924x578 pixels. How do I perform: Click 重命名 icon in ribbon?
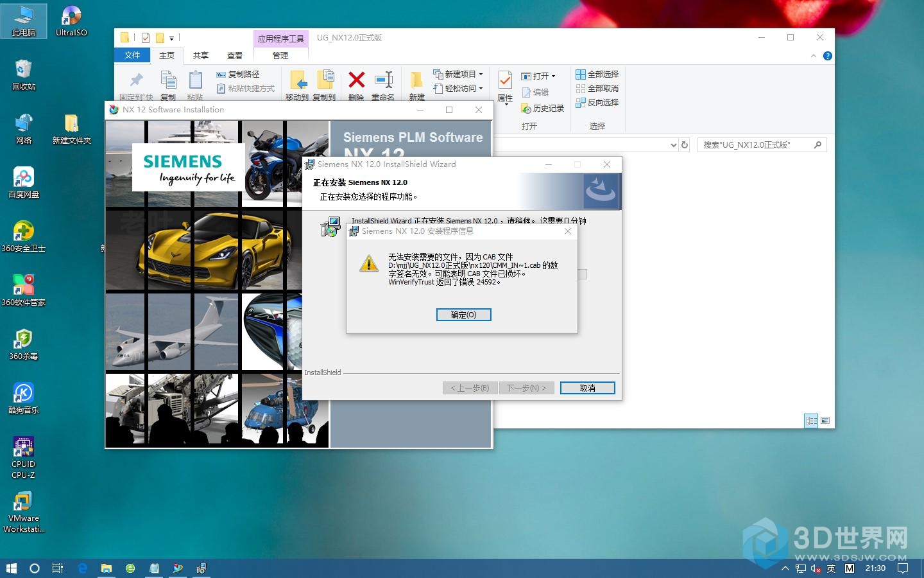[384, 80]
